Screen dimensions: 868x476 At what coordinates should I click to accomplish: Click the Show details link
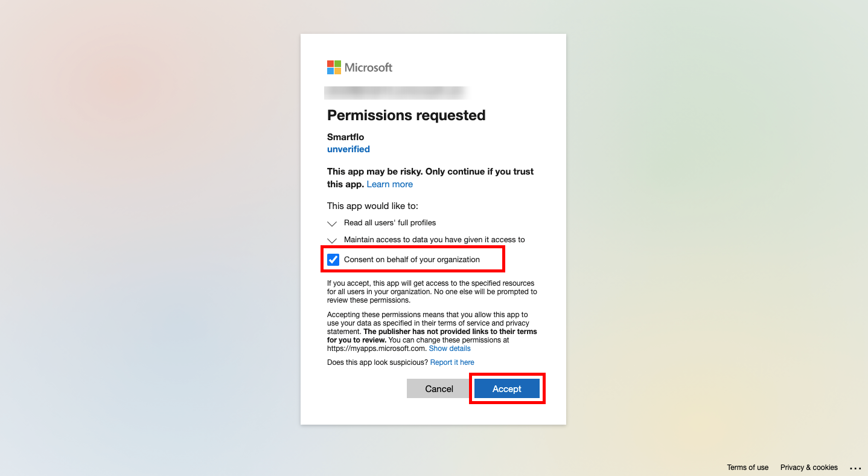(x=450, y=349)
